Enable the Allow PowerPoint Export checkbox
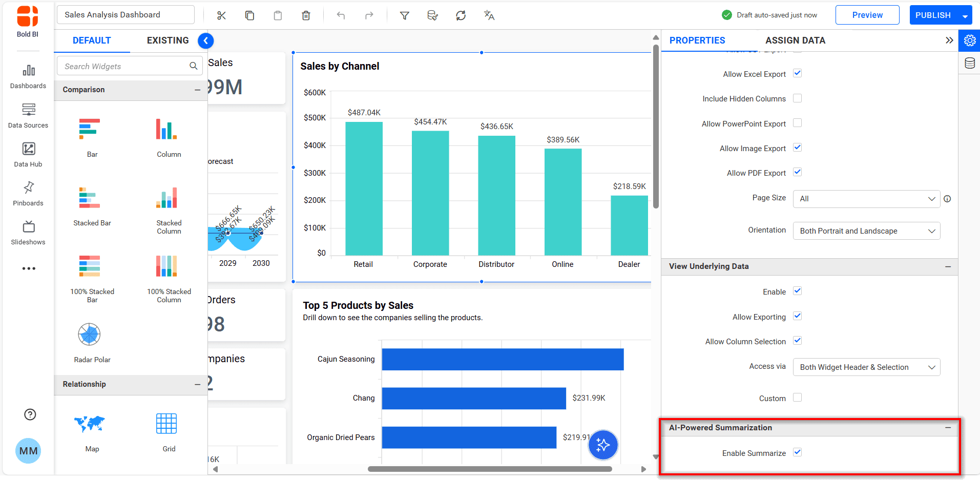980x480 pixels. tap(797, 123)
